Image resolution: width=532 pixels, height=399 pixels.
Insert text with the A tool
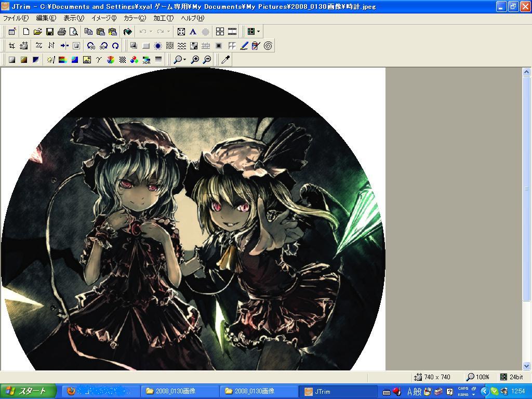tap(193, 32)
